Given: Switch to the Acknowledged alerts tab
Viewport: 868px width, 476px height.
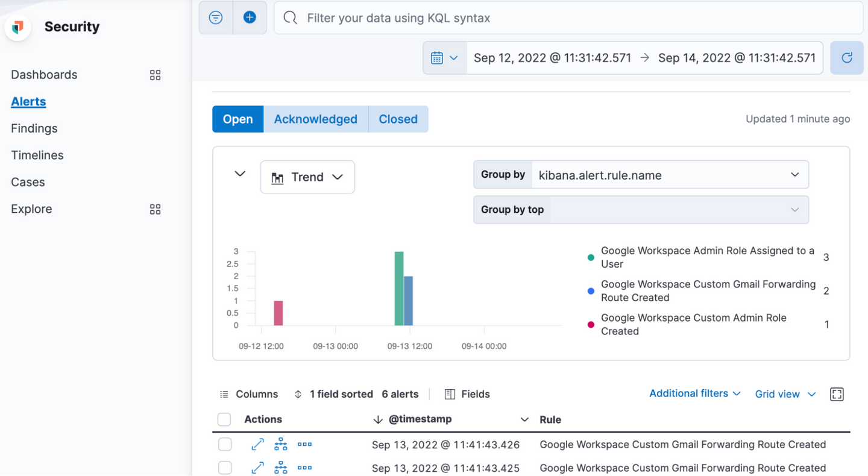Looking at the screenshot, I should pos(315,119).
